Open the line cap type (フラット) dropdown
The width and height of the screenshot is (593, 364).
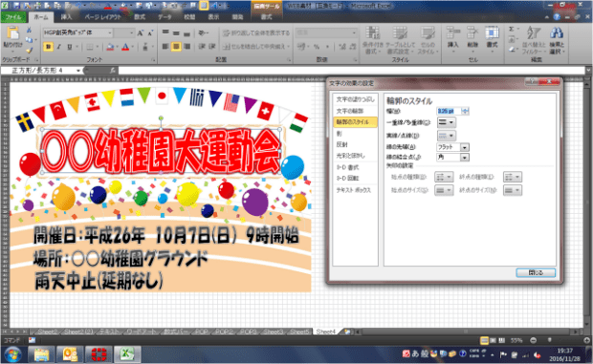click(x=465, y=147)
